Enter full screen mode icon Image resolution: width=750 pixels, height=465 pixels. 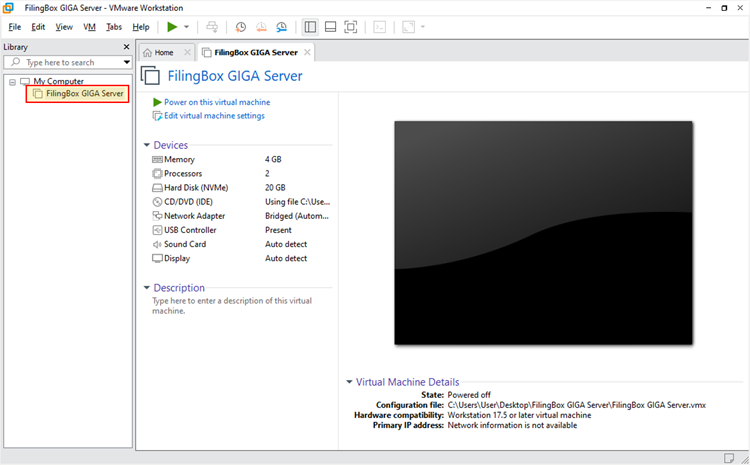(x=352, y=27)
